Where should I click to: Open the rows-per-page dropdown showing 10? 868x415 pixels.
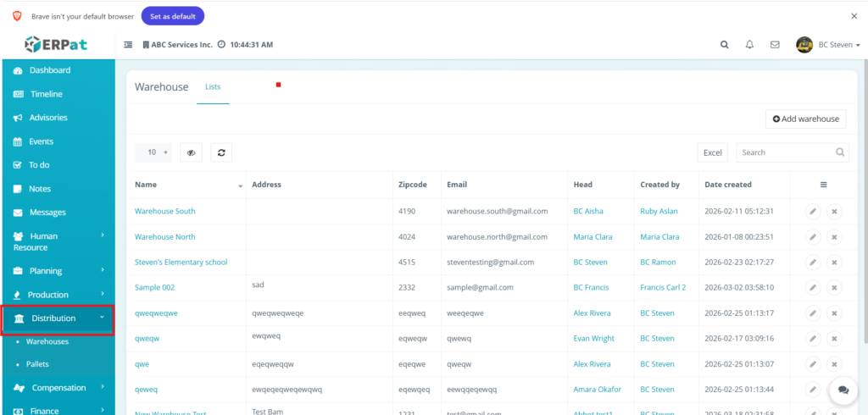pyautogui.click(x=153, y=152)
